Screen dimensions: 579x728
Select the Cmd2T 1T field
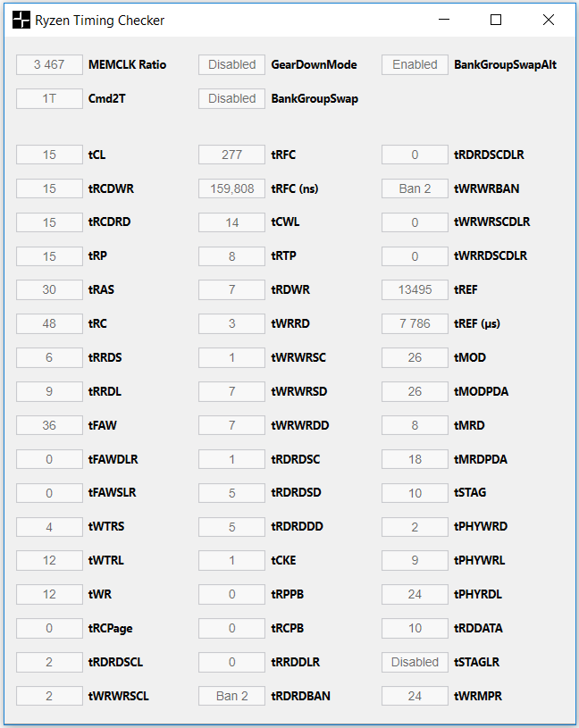[50, 98]
